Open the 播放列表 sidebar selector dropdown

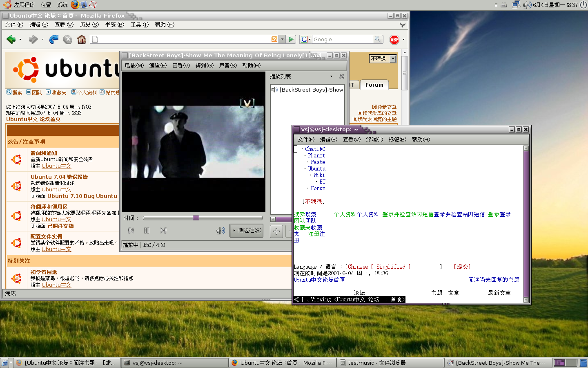tap(331, 76)
